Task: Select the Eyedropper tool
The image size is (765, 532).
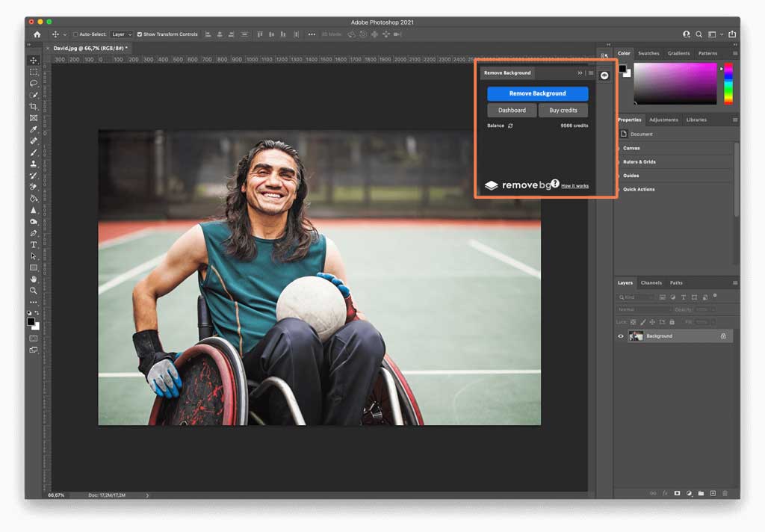Action: [x=34, y=129]
